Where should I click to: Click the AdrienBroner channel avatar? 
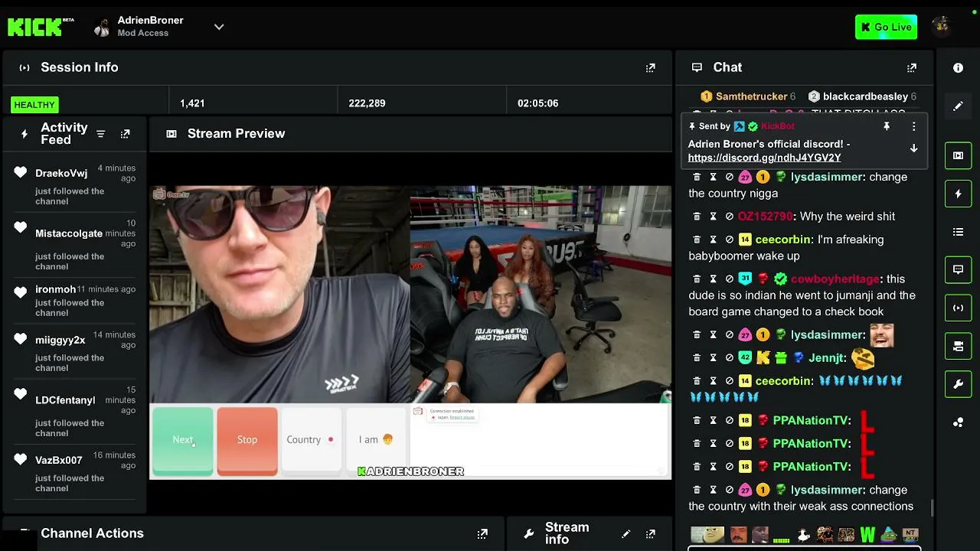[x=101, y=28]
